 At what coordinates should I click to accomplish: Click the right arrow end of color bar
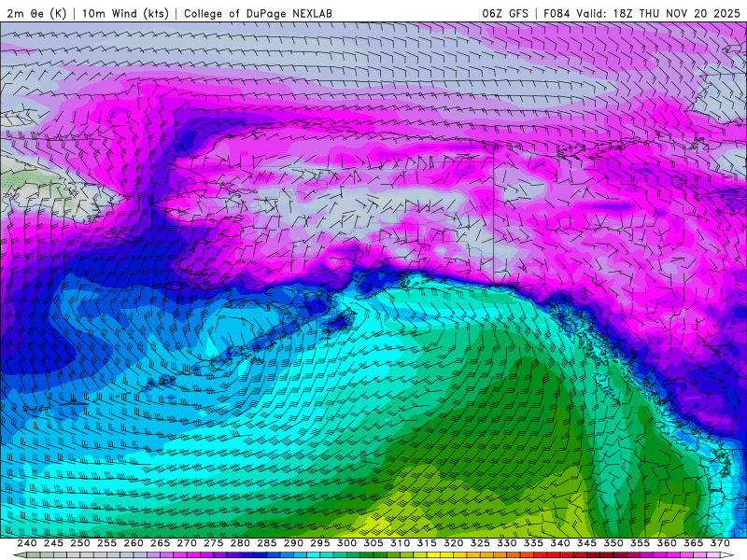coord(727,555)
